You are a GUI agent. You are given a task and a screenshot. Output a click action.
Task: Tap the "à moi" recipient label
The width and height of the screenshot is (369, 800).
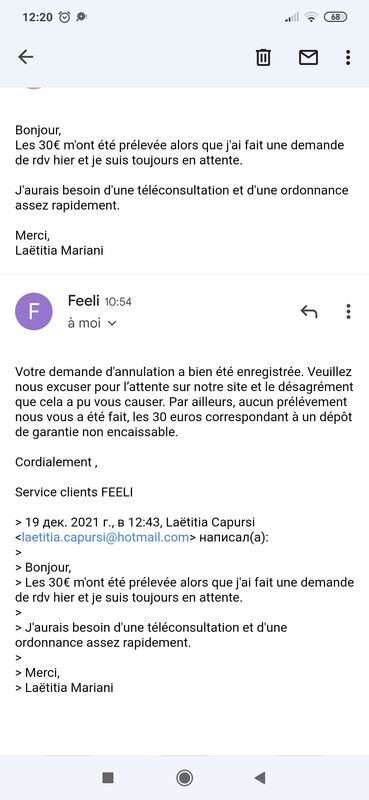84,323
